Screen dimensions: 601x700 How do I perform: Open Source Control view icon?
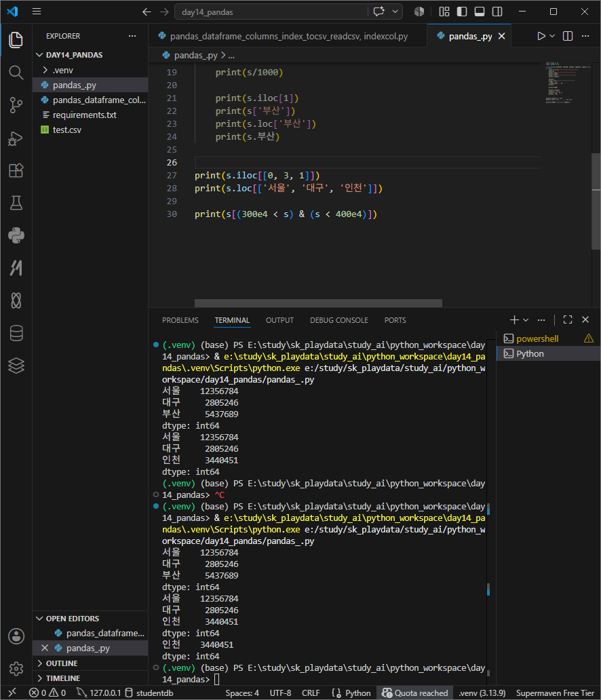[x=16, y=105]
